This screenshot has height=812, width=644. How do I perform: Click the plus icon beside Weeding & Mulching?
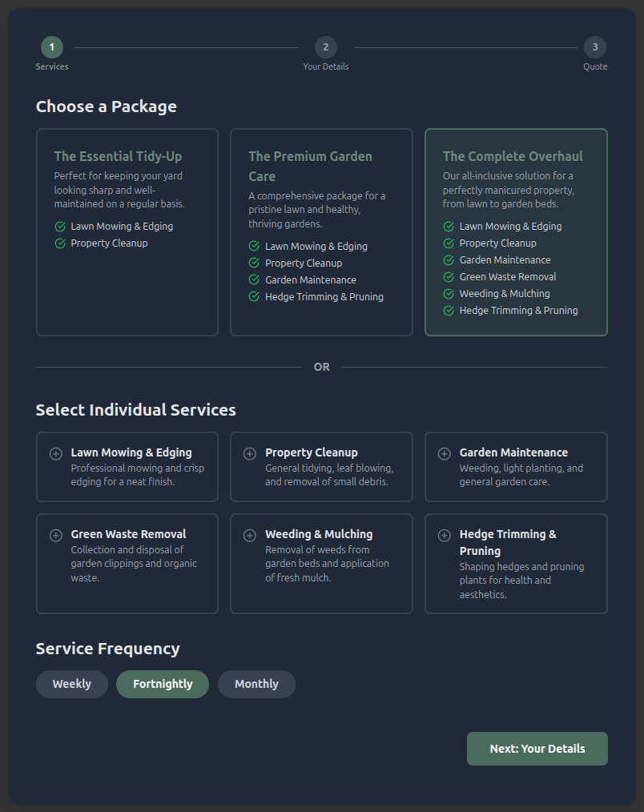pyautogui.click(x=250, y=536)
